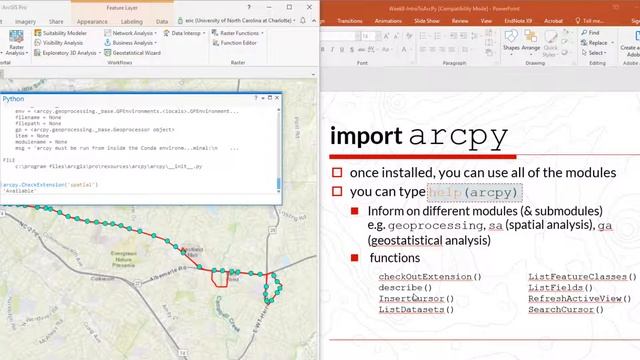Image resolution: width=640 pixels, height=360 pixels.
Task: Open the Labeling tab
Action: pos(131,21)
